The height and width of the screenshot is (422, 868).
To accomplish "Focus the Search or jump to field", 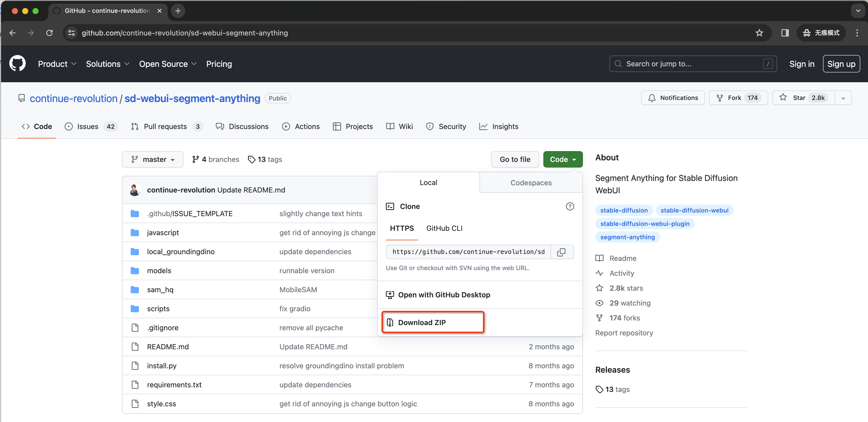I will (x=693, y=64).
